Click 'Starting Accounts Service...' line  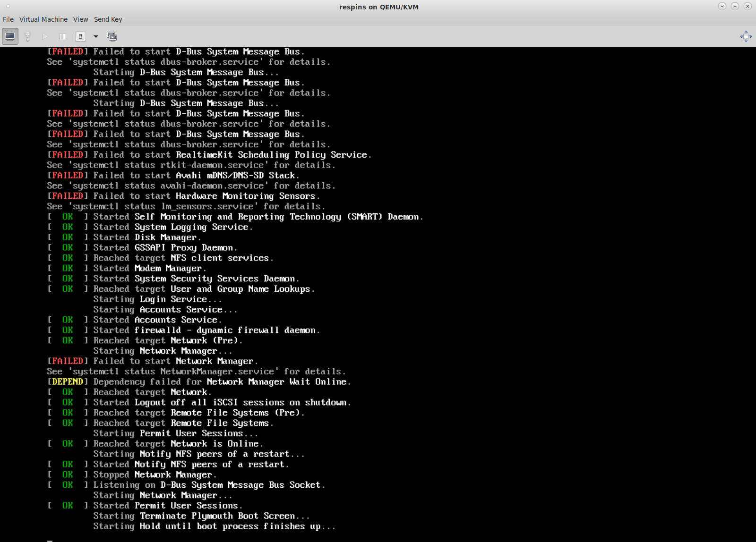165,310
